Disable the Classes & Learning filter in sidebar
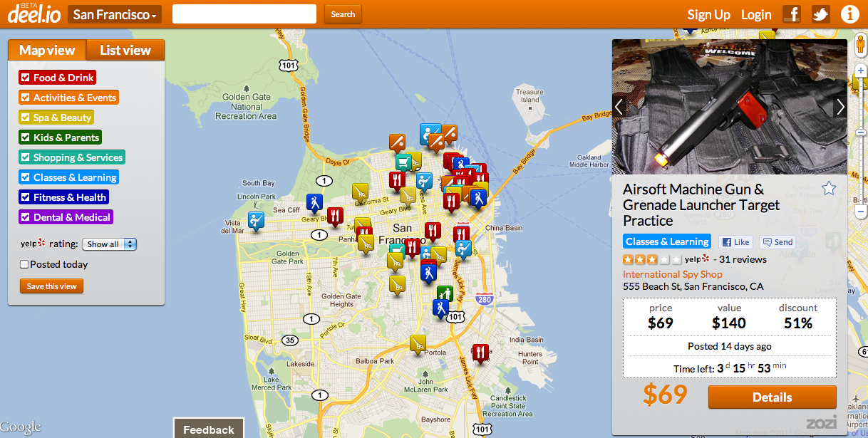 coord(68,177)
